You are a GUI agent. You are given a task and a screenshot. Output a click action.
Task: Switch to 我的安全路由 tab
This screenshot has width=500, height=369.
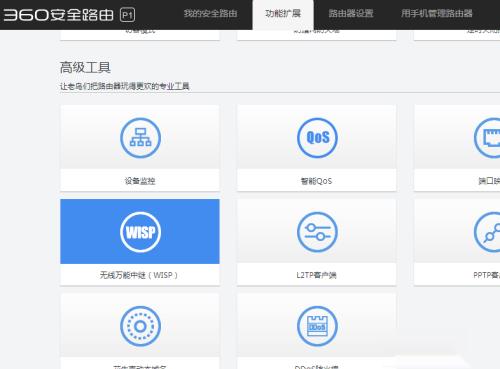click(210, 14)
